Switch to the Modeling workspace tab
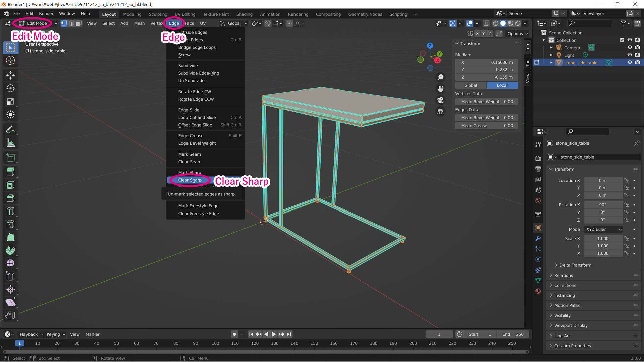The image size is (644, 362). [x=132, y=14]
